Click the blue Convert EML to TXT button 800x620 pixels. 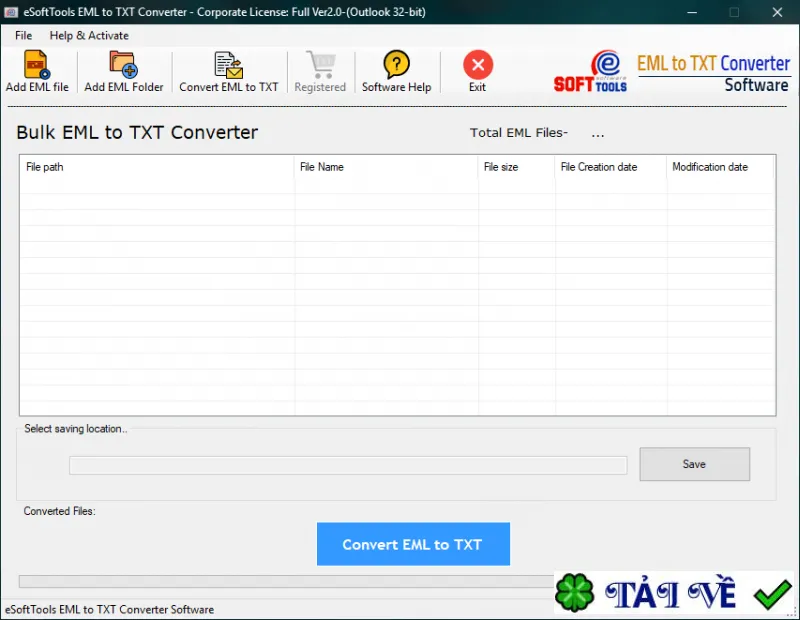point(413,544)
